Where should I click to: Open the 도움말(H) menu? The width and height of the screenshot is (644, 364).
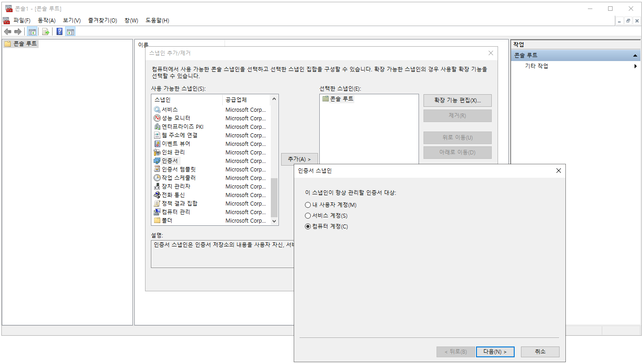pyautogui.click(x=157, y=20)
